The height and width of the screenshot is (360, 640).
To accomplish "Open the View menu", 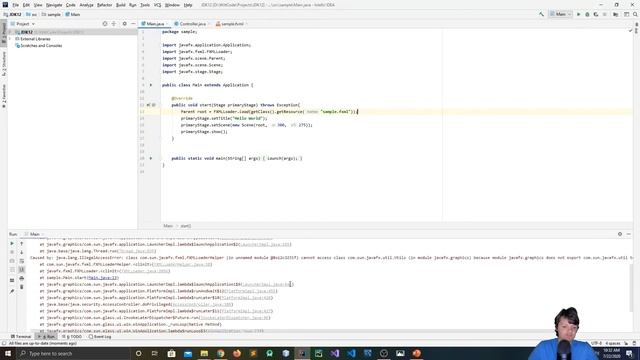I will click(x=38, y=5).
